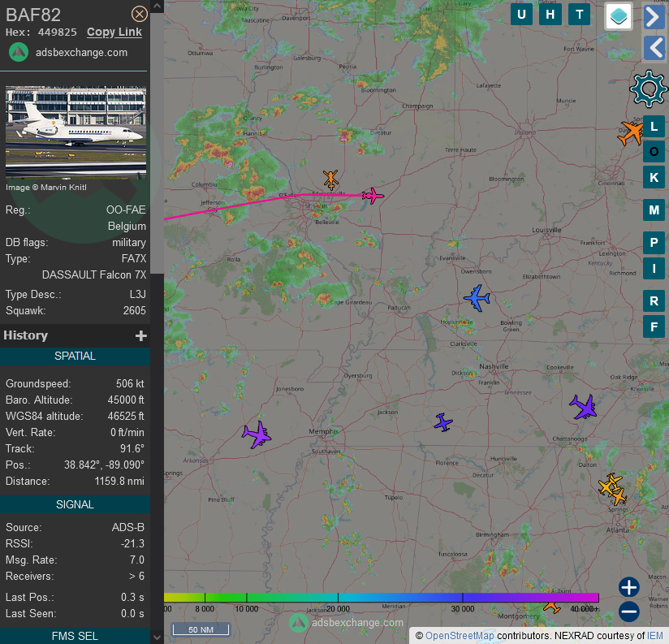The height and width of the screenshot is (644, 669).
Task: Select the small blue aircraft east of Jackson
Action: 443,422
